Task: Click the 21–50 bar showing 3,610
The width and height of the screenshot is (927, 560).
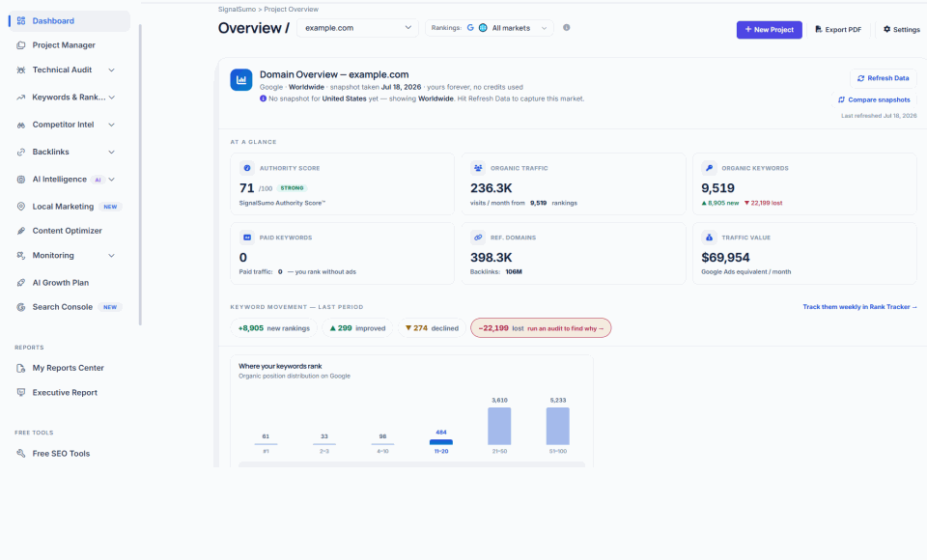Action: tap(499, 426)
